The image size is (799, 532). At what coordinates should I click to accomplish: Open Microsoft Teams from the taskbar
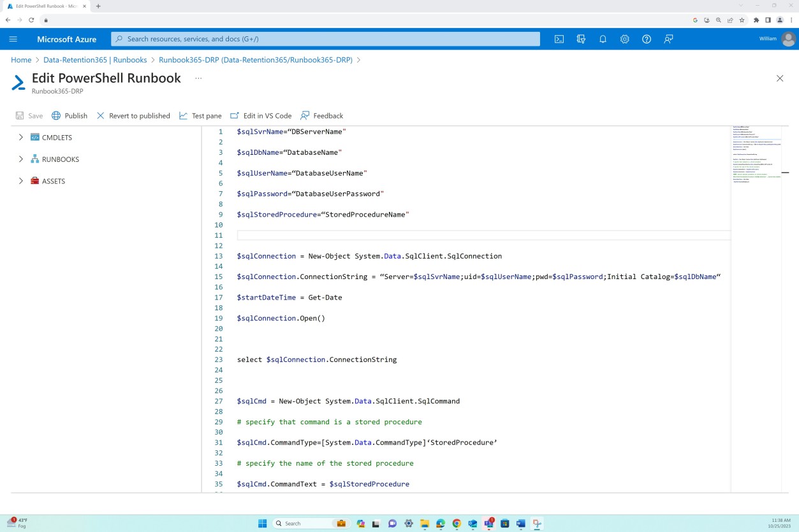(x=488, y=523)
